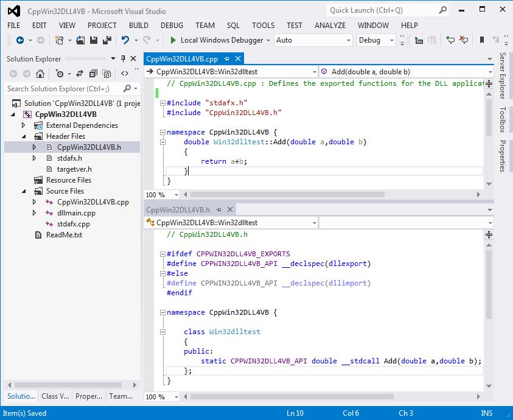
Task: Click the Home icon in Solution Explorer
Action: (x=40, y=74)
